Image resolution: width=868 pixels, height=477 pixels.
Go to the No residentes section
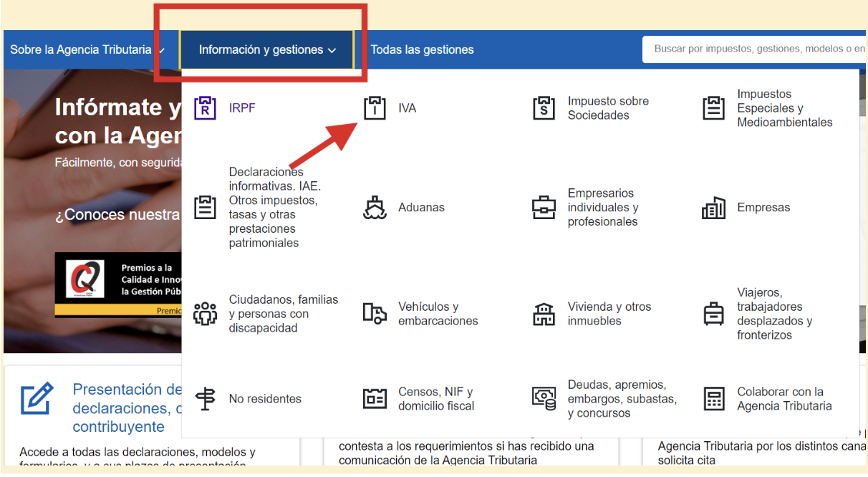(265, 399)
